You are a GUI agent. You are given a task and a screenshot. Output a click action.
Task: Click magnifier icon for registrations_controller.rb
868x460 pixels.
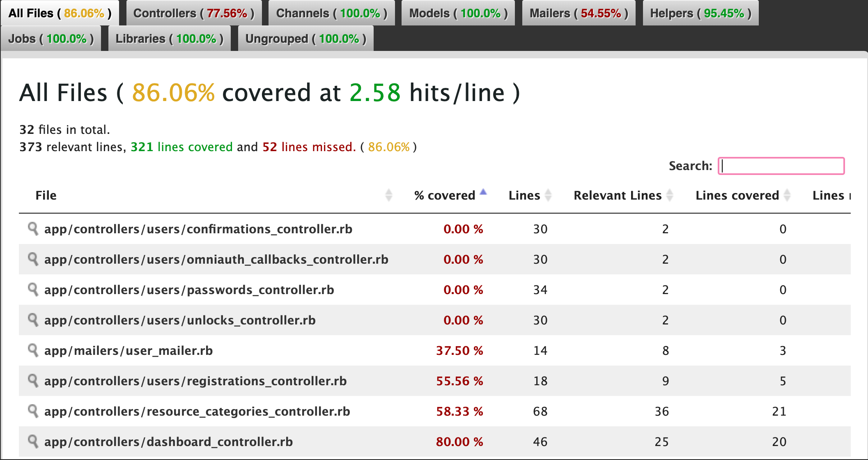pos(33,380)
